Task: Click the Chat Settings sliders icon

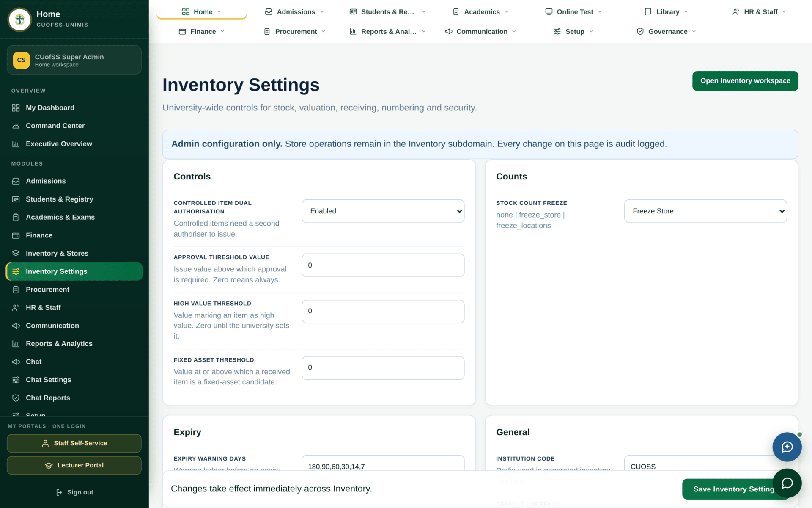Action: [x=16, y=380]
